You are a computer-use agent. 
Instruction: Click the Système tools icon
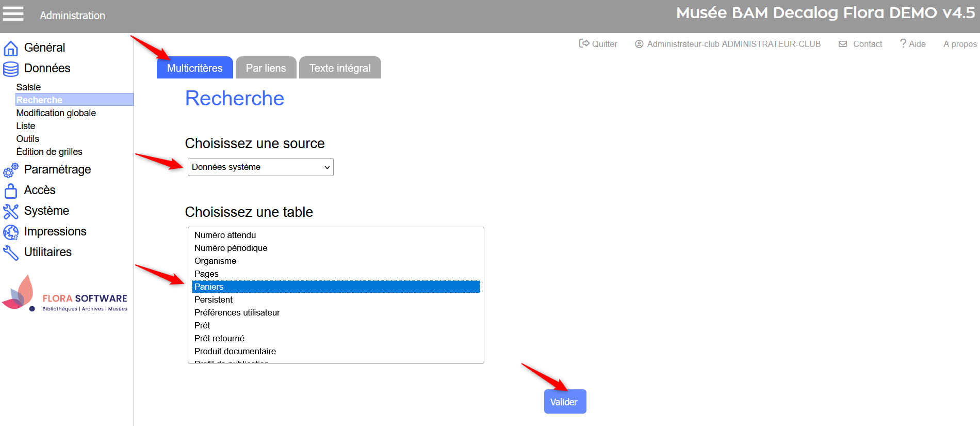point(11,211)
